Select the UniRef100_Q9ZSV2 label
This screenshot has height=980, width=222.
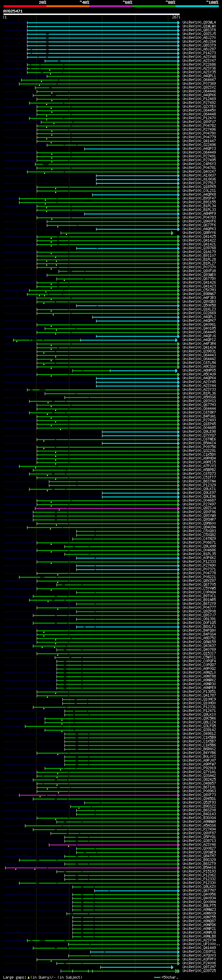[199, 88]
